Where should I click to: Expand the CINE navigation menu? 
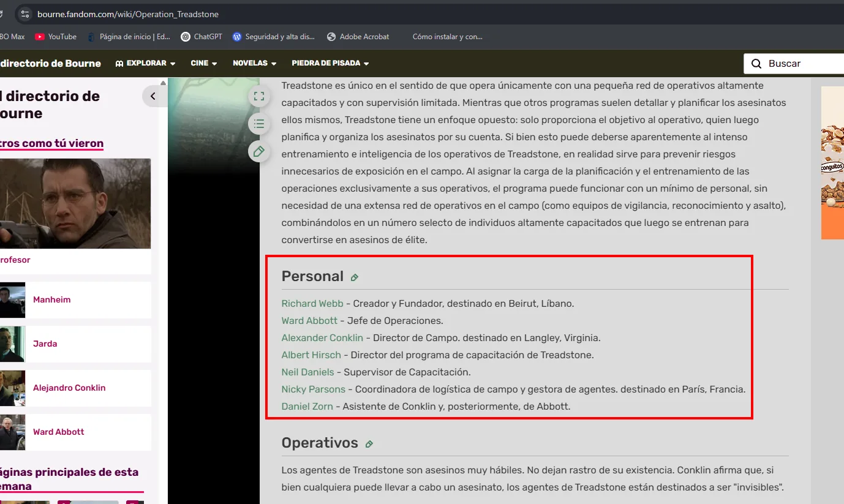pyautogui.click(x=204, y=63)
